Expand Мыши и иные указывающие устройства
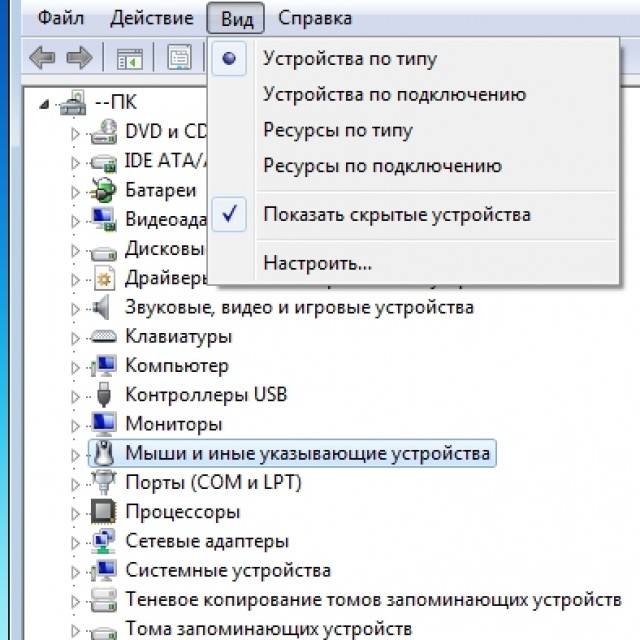The height and width of the screenshot is (640, 640). pyautogui.click(x=75, y=456)
